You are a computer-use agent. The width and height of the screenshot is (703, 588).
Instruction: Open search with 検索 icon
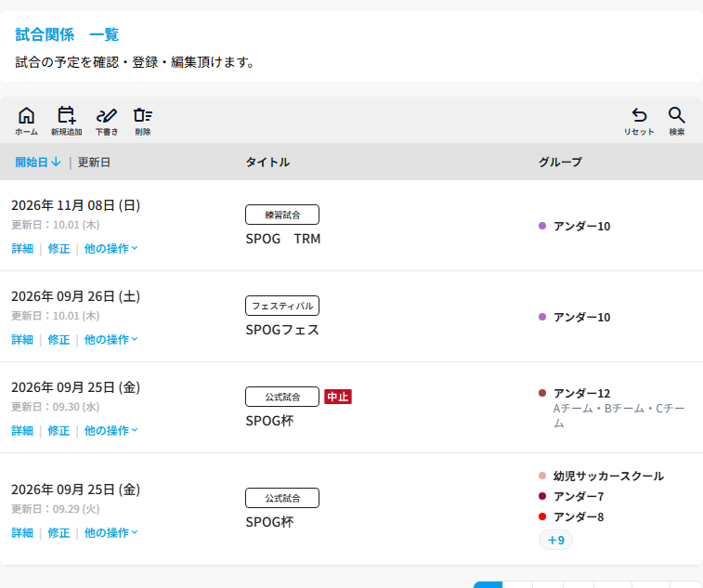pos(677,121)
